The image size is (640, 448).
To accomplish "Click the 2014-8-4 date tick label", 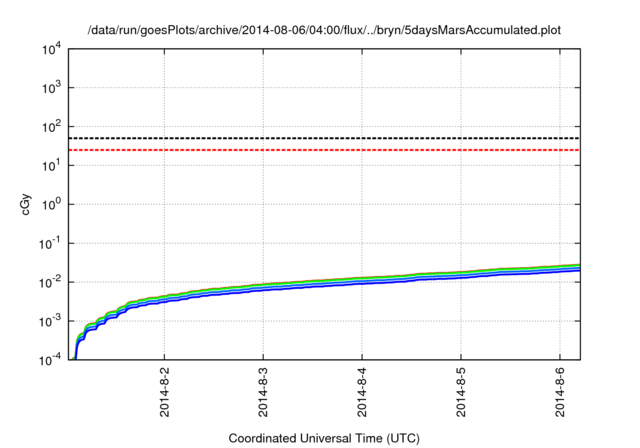I will pyautogui.click(x=362, y=392).
